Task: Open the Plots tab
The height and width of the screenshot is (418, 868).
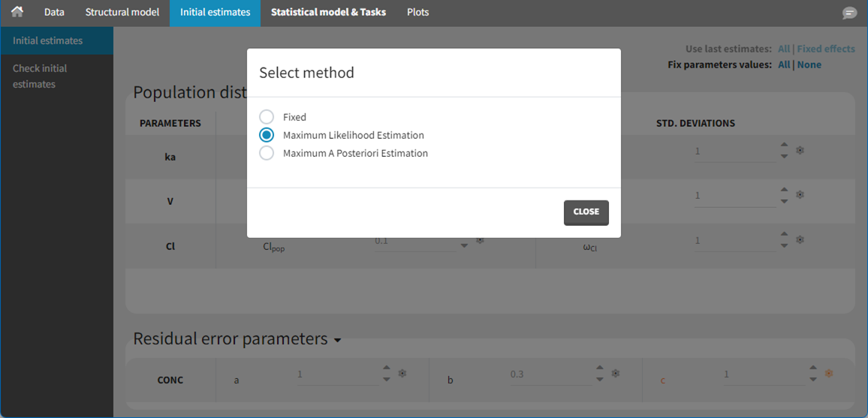Action: point(417,13)
